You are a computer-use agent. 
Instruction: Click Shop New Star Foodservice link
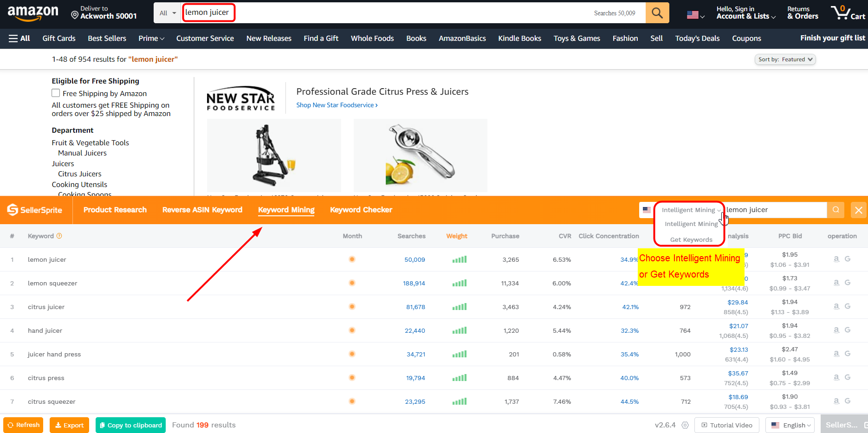coord(337,105)
